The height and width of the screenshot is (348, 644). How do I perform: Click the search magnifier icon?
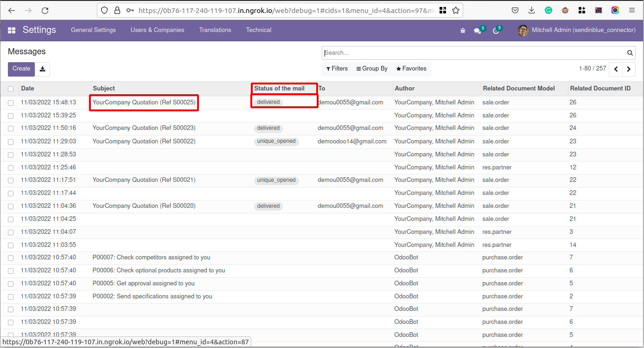coord(630,53)
